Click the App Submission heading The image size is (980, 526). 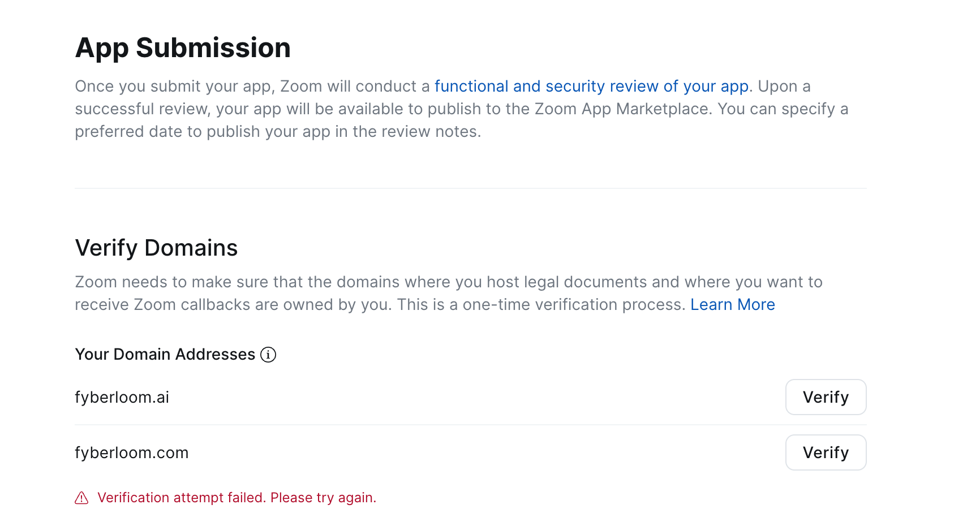pyautogui.click(x=183, y=48)
